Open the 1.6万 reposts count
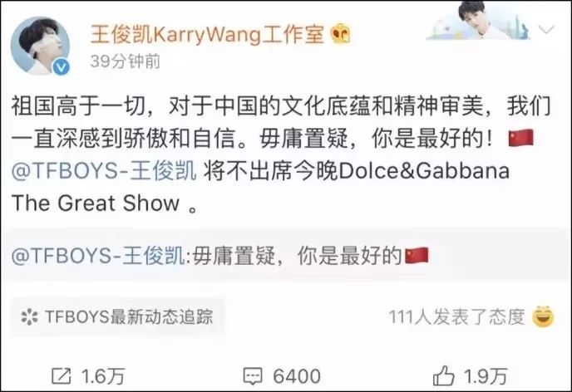572x392 pixels. click(x=103, y=376)
